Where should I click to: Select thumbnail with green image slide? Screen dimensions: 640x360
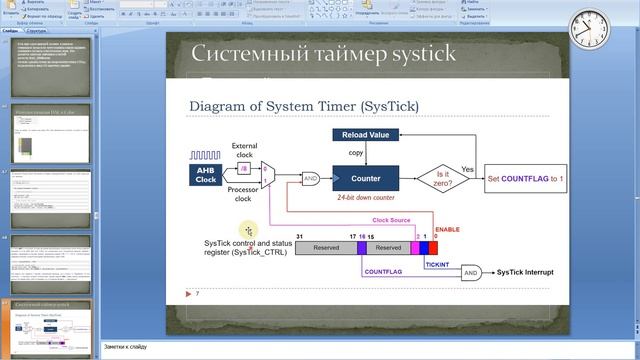click(x=51, y=133)
